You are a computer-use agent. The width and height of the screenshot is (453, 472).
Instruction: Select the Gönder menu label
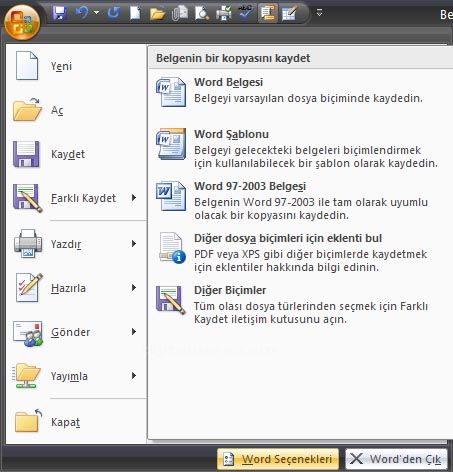coord(71,332)
